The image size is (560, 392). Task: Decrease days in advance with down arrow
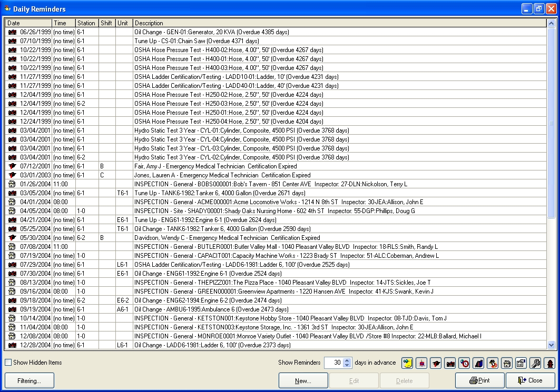[347, 365]
